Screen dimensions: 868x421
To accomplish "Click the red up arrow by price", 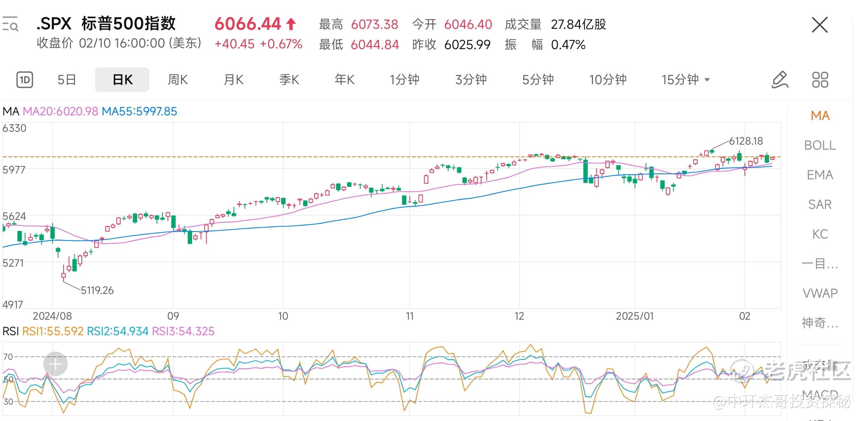I will tap(291, 24).
